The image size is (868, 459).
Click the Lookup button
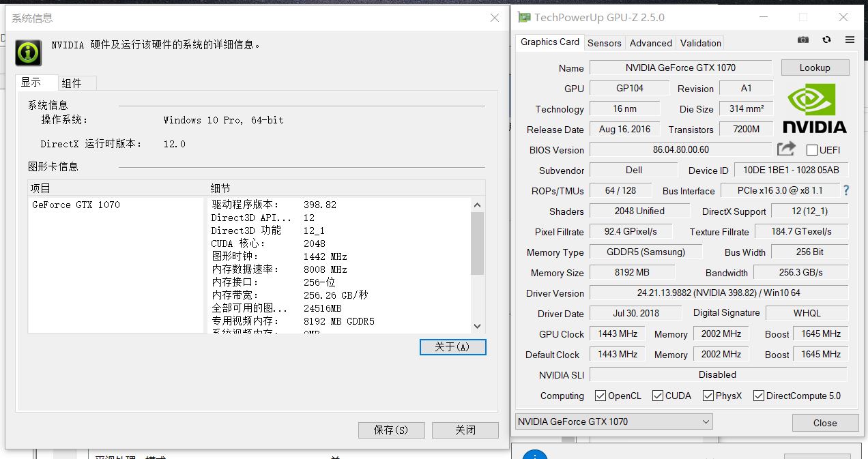815,68
